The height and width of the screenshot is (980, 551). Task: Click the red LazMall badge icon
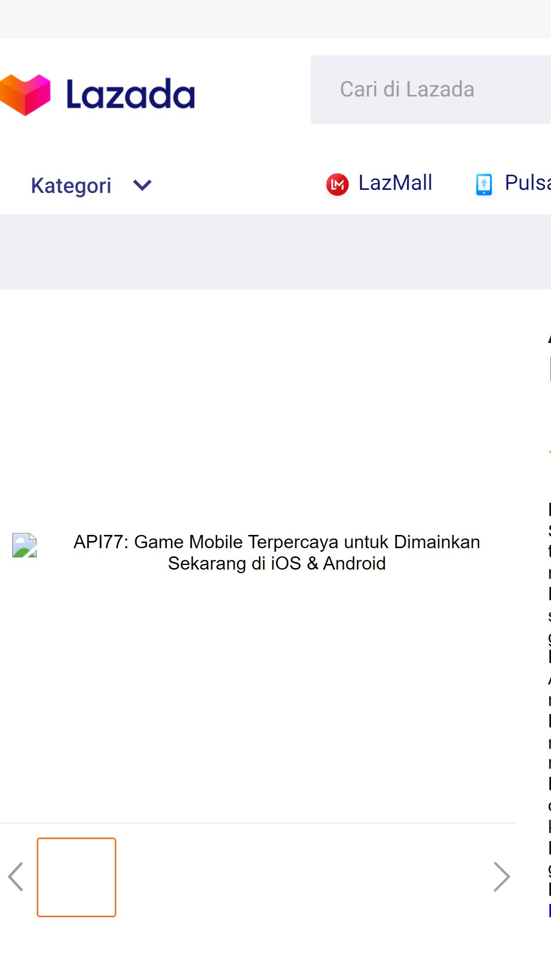tap(337, 184)
